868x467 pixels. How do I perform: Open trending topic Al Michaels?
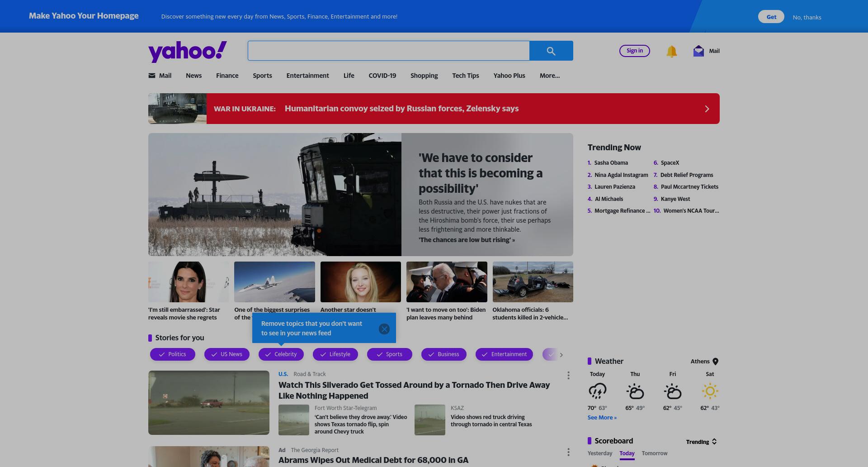[x=609, y=199]
